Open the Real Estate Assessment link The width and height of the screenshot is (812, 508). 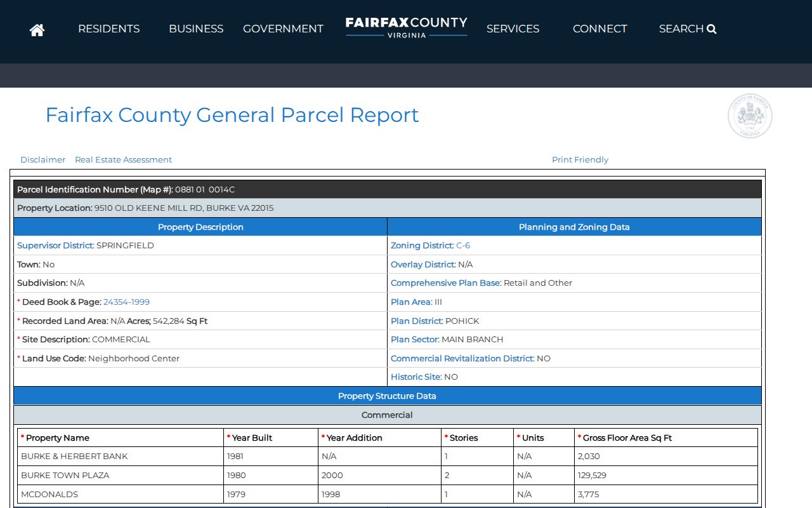click(x=123, y=159)
